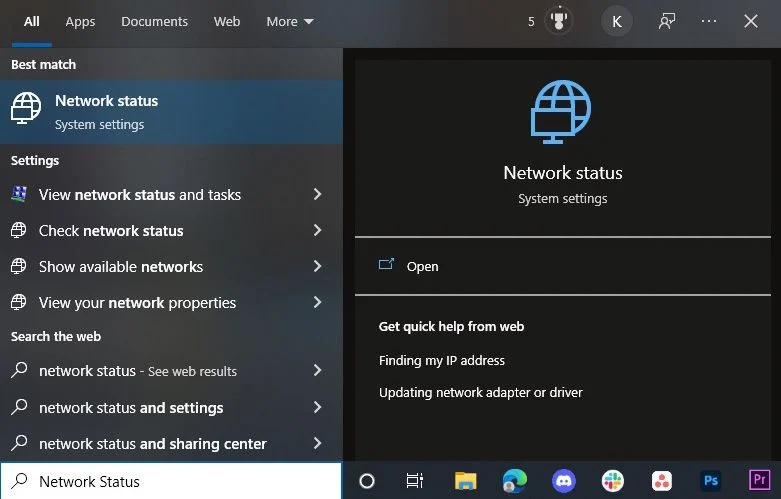Close the search panel
Viewport: 781px width, 499px height.
(x=751, y=21)
